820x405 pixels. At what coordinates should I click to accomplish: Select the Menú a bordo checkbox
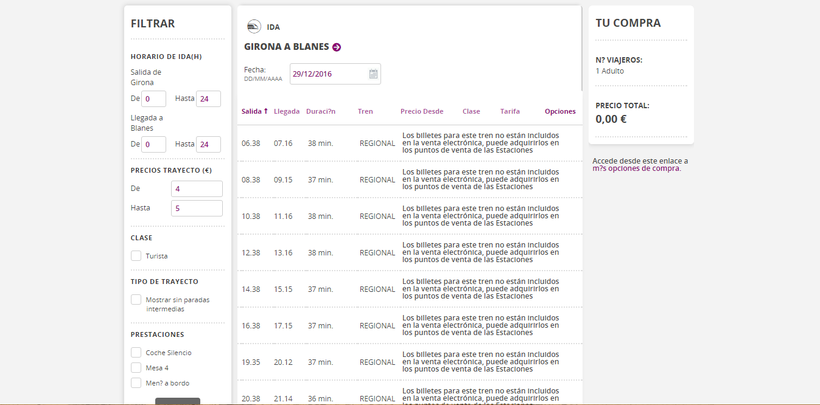click(x=136, y=383)
